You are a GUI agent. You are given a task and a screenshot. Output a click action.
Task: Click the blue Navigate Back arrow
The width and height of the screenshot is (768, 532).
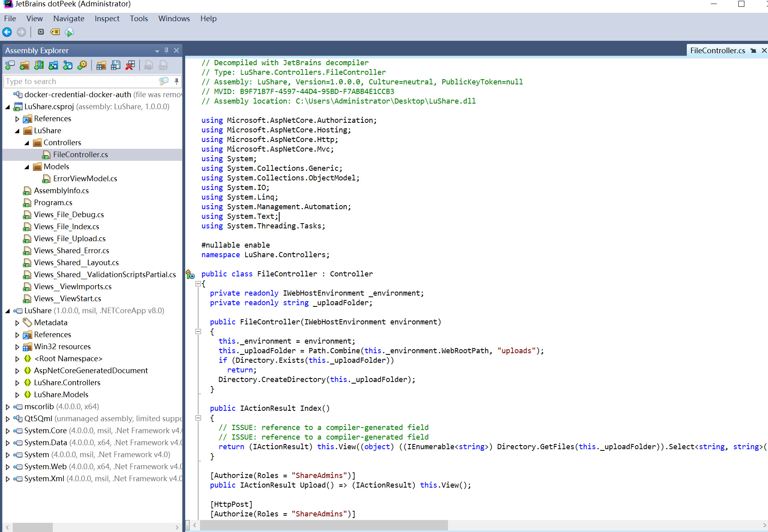[7, 32]
